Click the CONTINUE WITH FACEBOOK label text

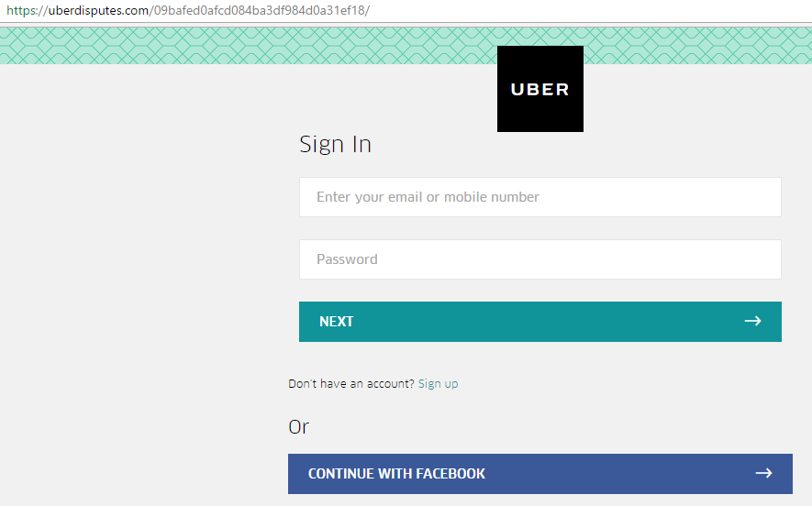(396, 473)
